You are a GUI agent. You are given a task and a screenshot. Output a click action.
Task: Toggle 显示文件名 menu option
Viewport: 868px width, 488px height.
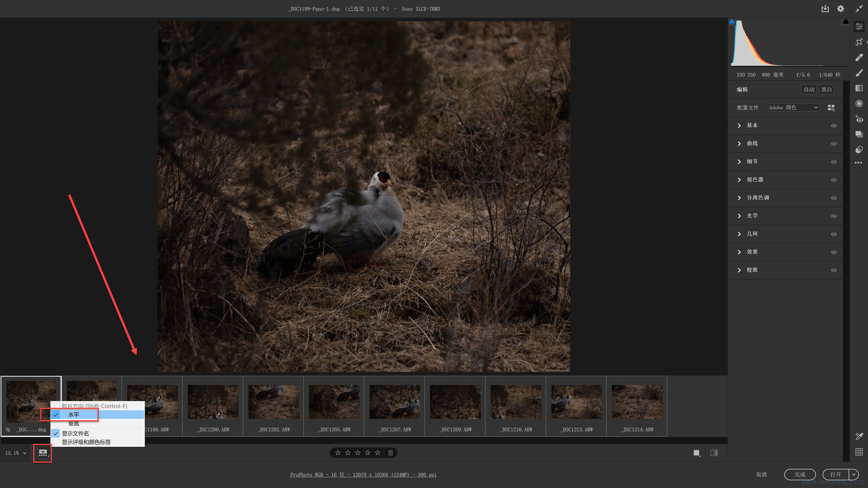(x=75, y=434)
